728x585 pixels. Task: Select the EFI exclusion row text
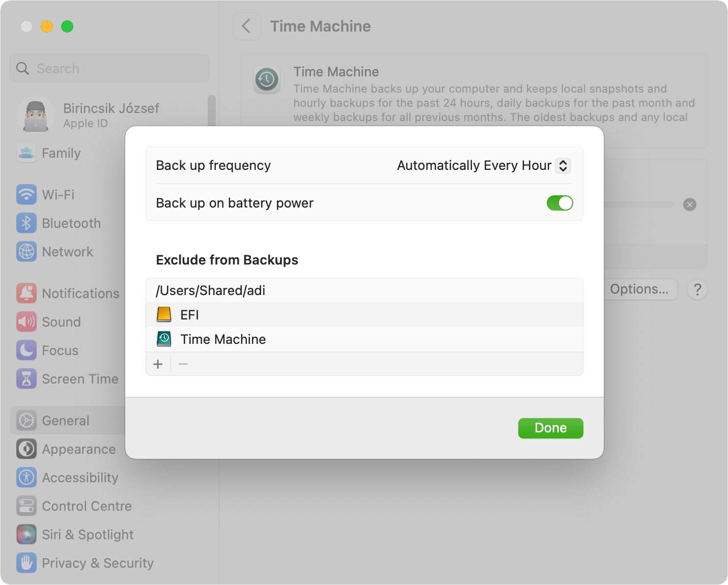coord(189,315)
